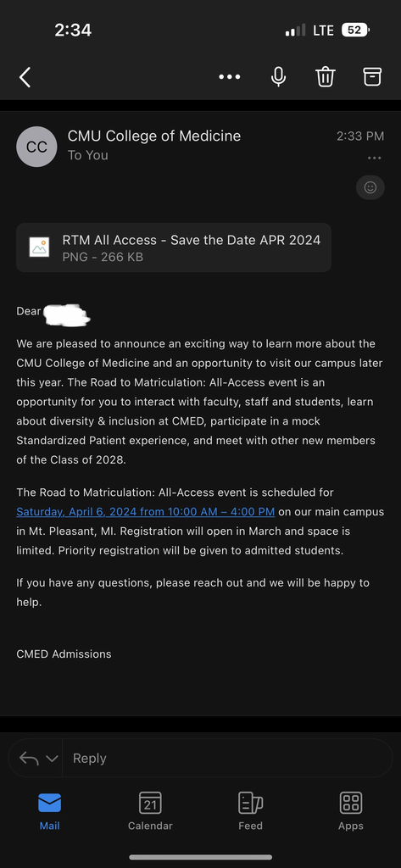Tap the image icon on the attachment
The width and height of the screenshot is (401, 868).
point(39,247)
